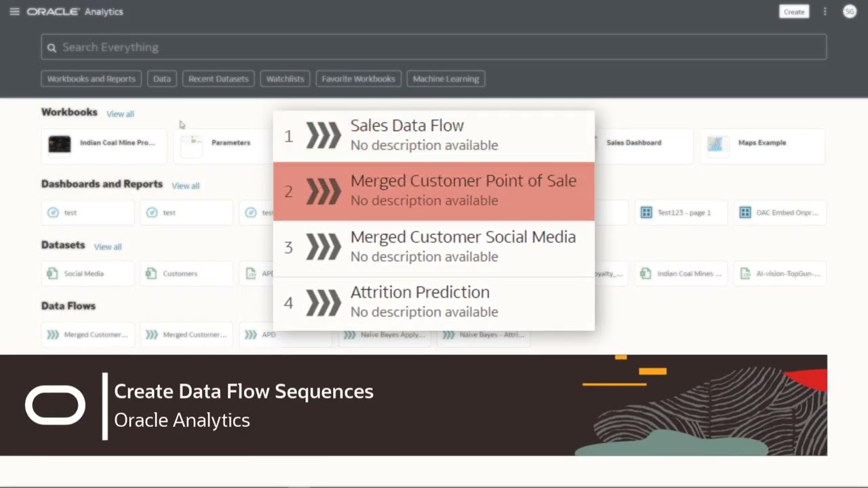Select the Machine Learning chip
Screen dimensions: 868x488
tap(446, 79)
